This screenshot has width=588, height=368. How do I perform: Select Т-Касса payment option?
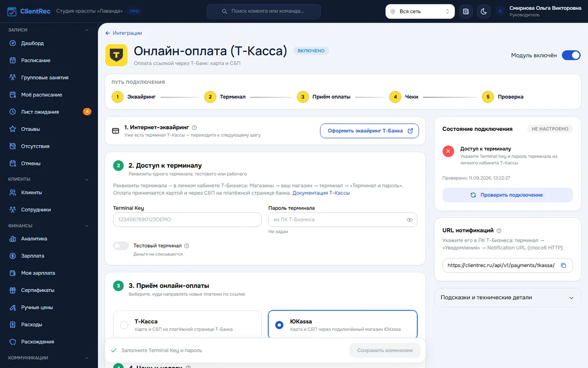(x=187, y=325)
